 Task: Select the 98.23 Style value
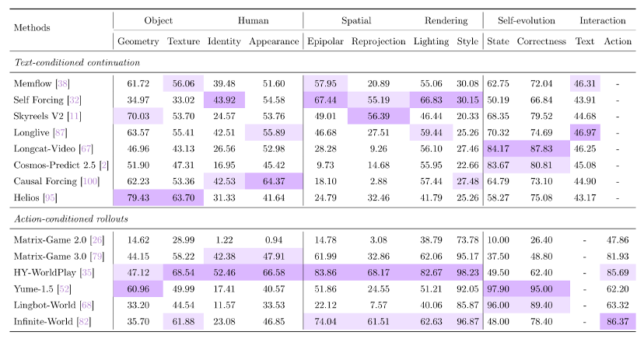pos(467,272)
